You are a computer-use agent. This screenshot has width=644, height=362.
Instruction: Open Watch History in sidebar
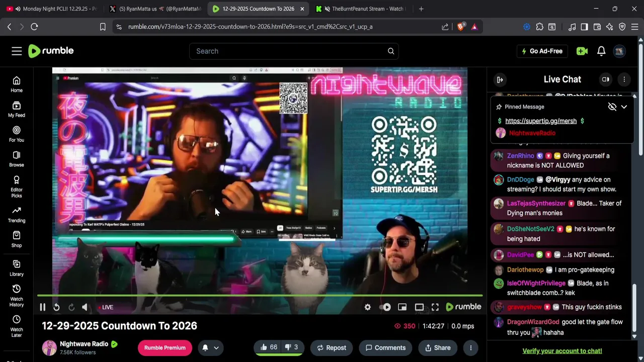[x=17, y=296]
